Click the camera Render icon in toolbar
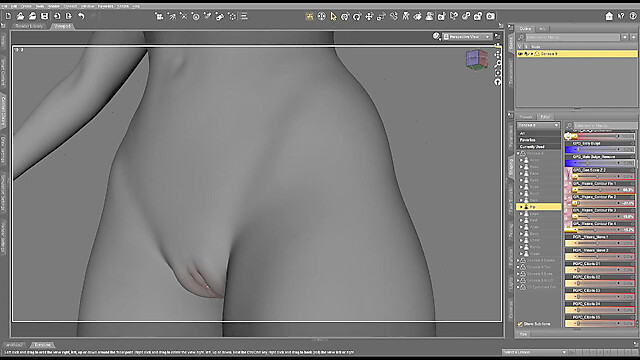Viewport: 640px width, 360px height. tap(490, 16)
